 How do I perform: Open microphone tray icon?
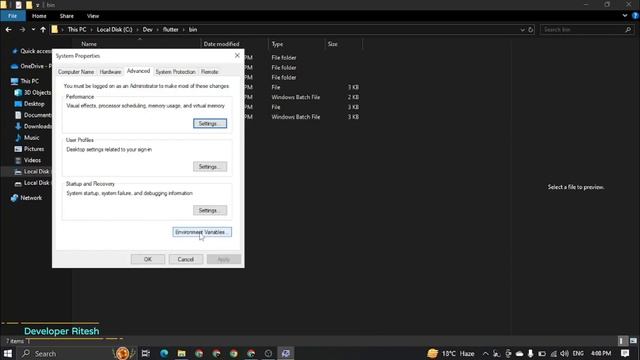point(530,353)
